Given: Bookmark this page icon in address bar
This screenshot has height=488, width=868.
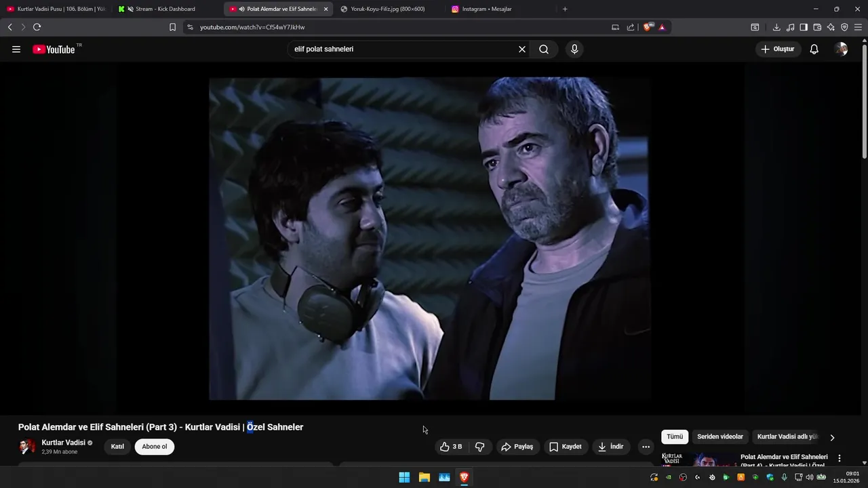Looking at the screenshot, I should [172, 27].
